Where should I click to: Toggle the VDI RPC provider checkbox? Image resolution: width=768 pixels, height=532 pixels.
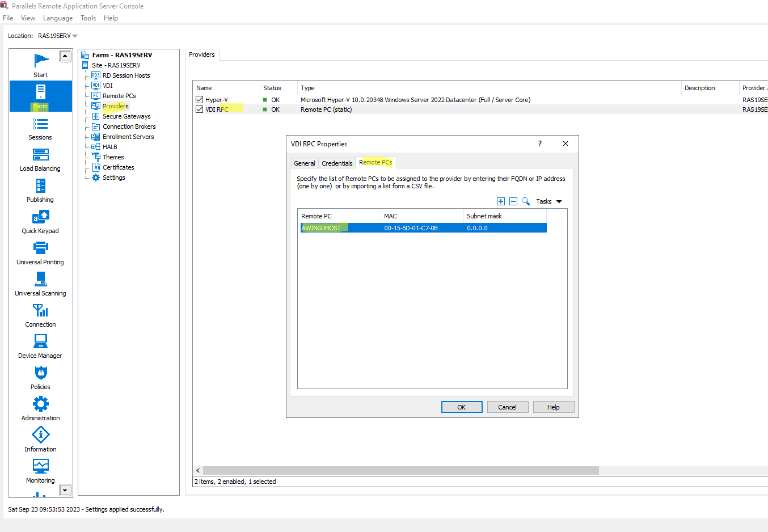click(x=199, y=109)
